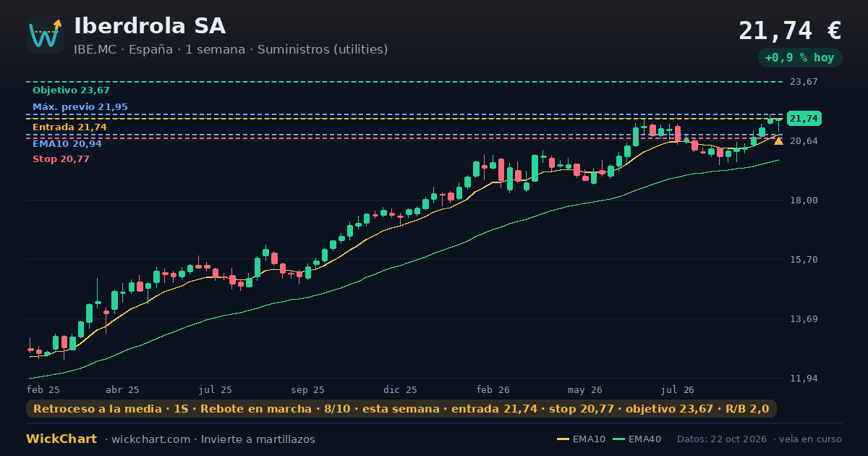Click the Iberdrola SA title

[150, 26]
